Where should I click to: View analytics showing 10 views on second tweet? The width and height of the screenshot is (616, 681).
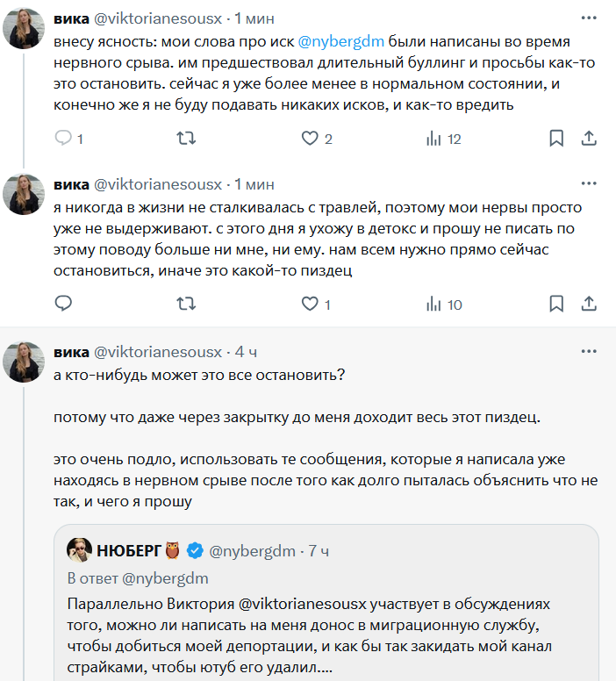[x=433, y=305]
